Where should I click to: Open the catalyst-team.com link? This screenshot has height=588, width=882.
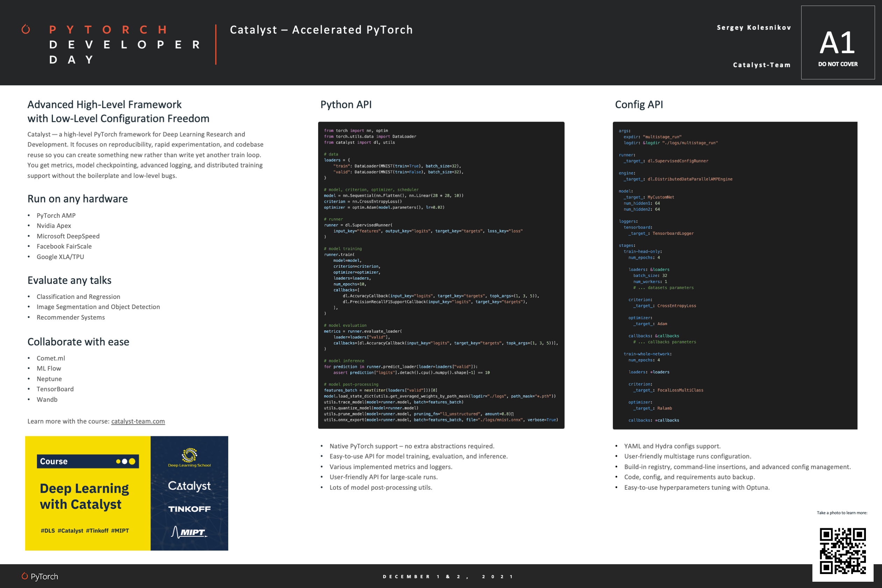click(x=138, y=421)
